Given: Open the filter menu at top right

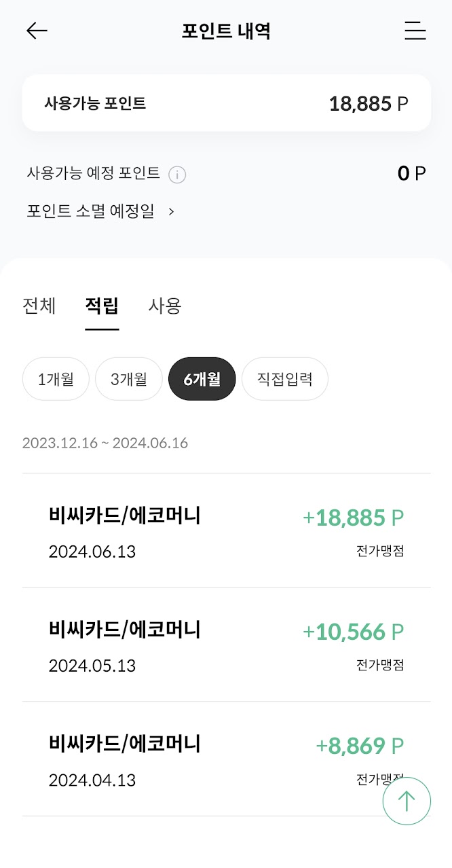Looking at the screenshot, I should 415,31.
